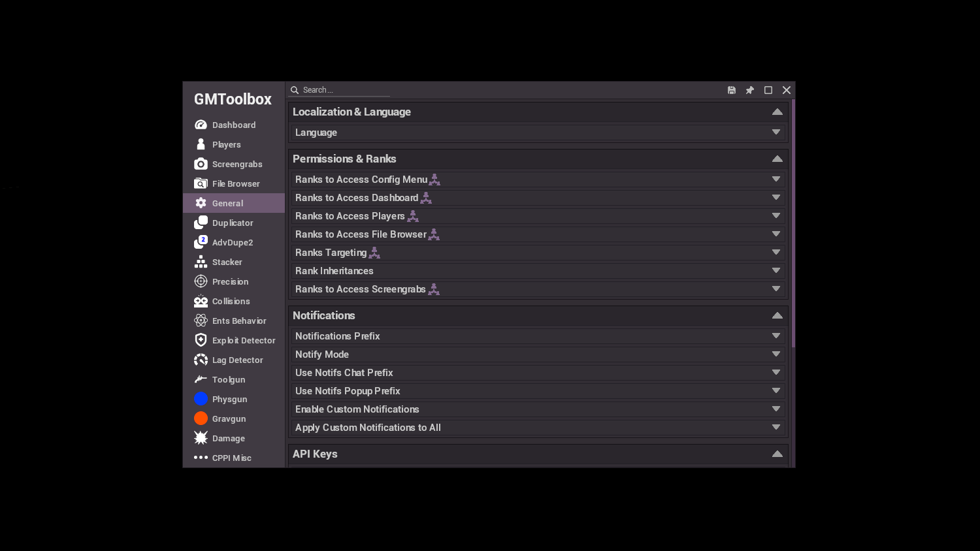The width and height of the screenshot is (980, 551).
Task: Click the Stacker blocks icon
Action: (201, 262)
